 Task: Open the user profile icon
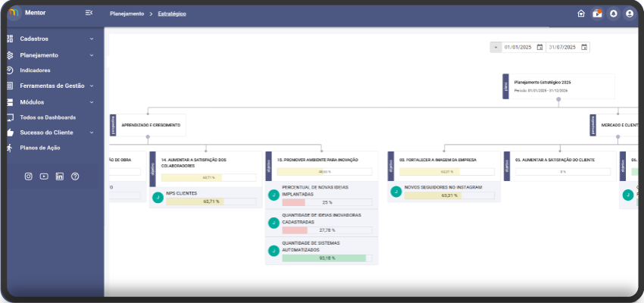(x=630, y=14)
